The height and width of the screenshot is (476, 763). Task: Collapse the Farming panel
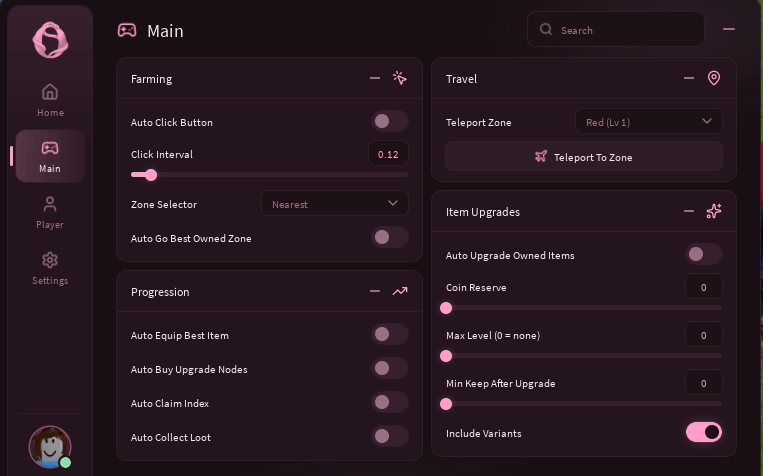tap(375, 78)
